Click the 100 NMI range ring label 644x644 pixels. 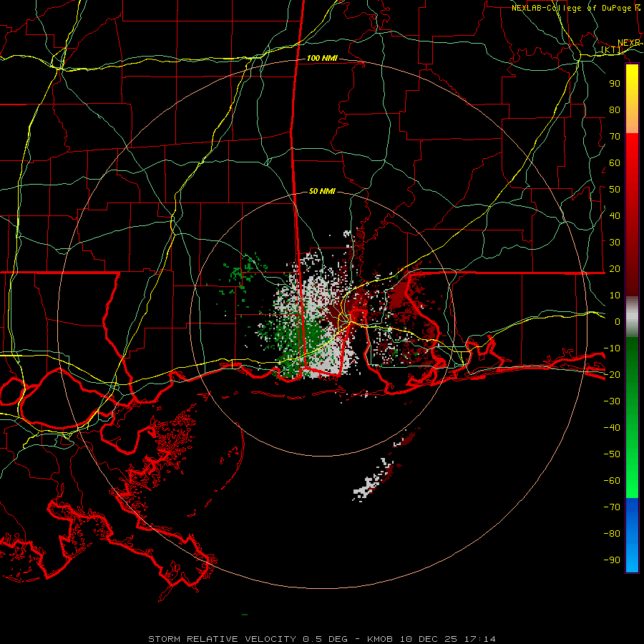pyautogui.click(x=322, y=59)
